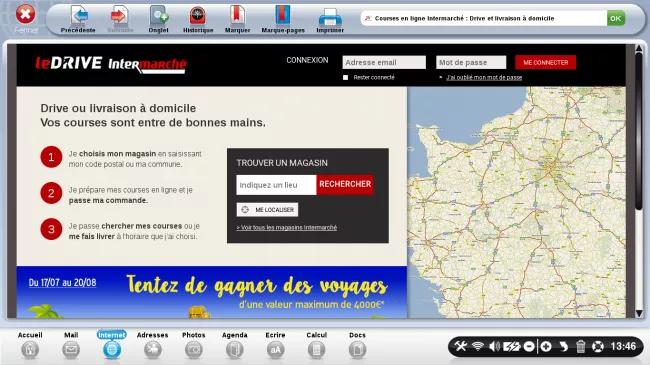Open the Agenda icon

click(x=235, y=350)
